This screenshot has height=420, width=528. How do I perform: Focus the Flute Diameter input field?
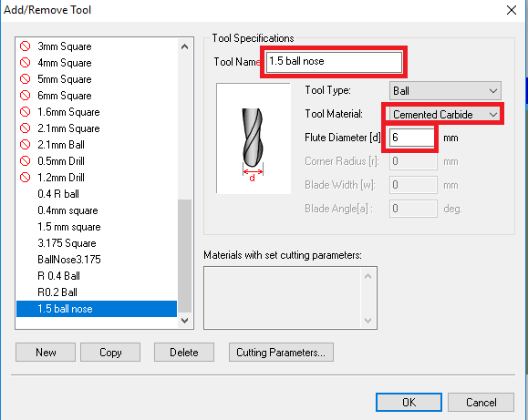[412, 138]
